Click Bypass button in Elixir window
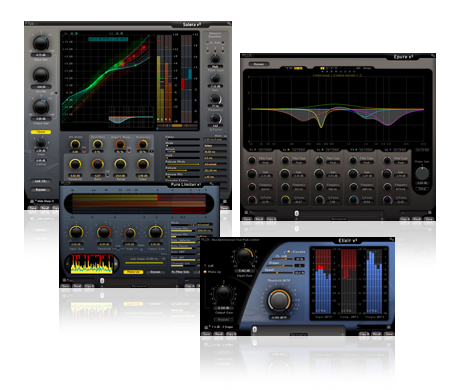455x390 pixels. pyautogui.click(x=223, y=319)
